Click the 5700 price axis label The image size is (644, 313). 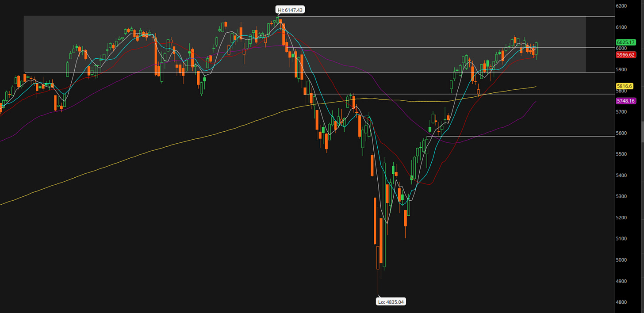621,112
